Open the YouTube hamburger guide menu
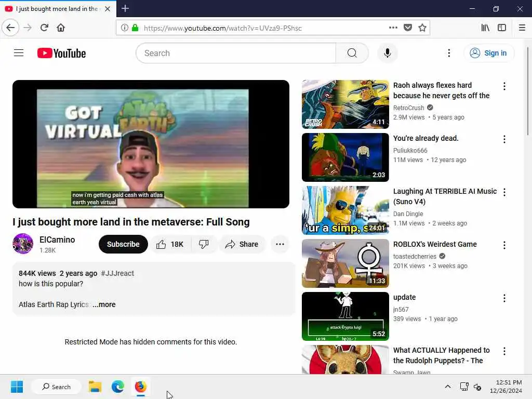This screenshot has height=399, width=532. click(x=19, y=53)
